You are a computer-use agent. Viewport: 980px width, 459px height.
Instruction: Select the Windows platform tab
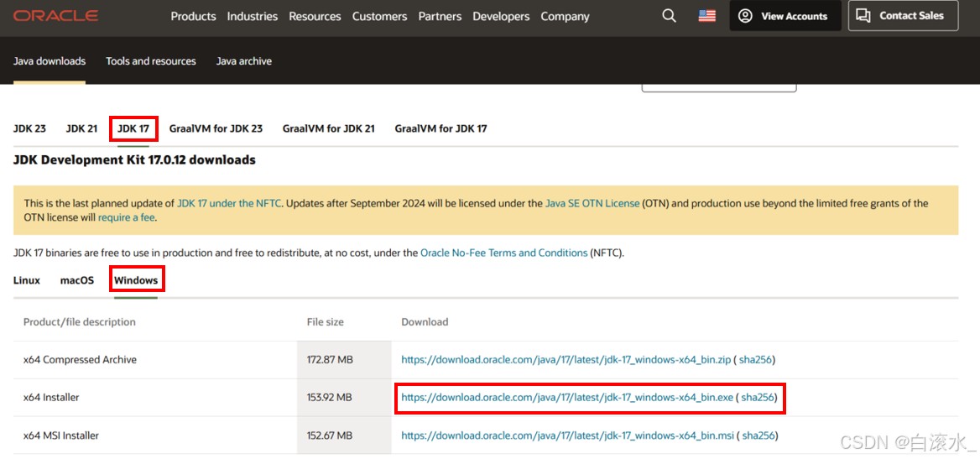136,280
